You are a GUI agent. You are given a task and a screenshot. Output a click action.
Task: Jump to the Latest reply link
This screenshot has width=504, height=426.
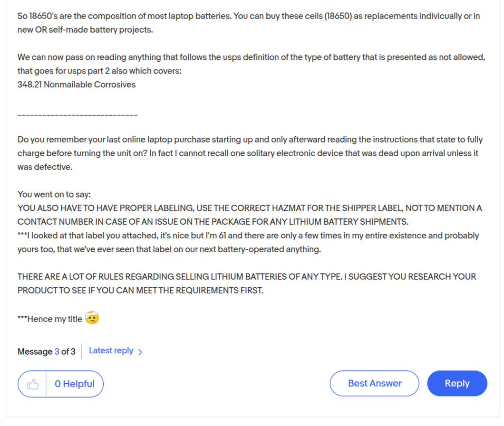pyautogui.click(x=111, y=350)
